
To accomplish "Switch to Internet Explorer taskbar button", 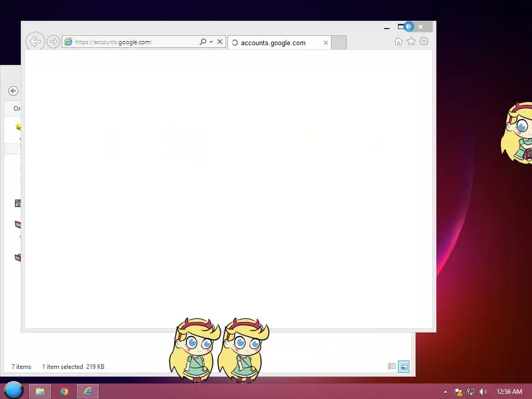I will click(88, 392).
